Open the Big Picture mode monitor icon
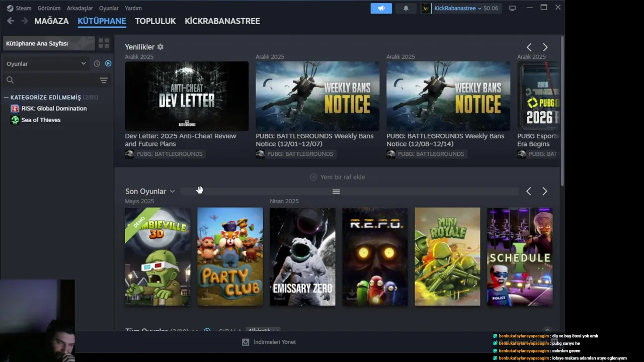 [x=512, y=8]
